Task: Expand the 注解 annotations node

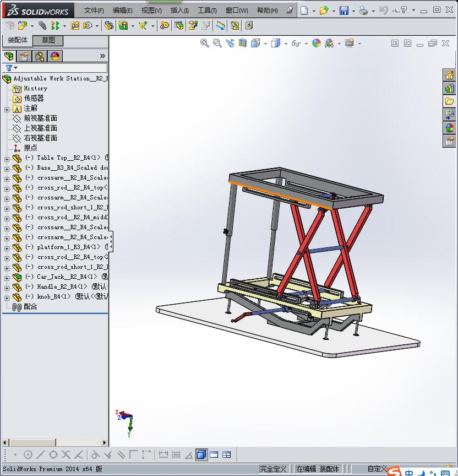Action: coord(7,110)
